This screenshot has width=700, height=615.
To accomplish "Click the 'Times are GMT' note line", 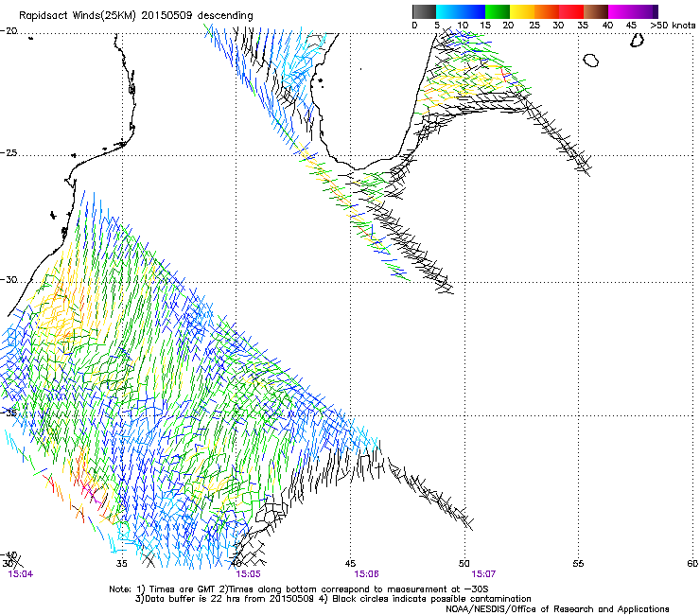I will tap(299, 589).
